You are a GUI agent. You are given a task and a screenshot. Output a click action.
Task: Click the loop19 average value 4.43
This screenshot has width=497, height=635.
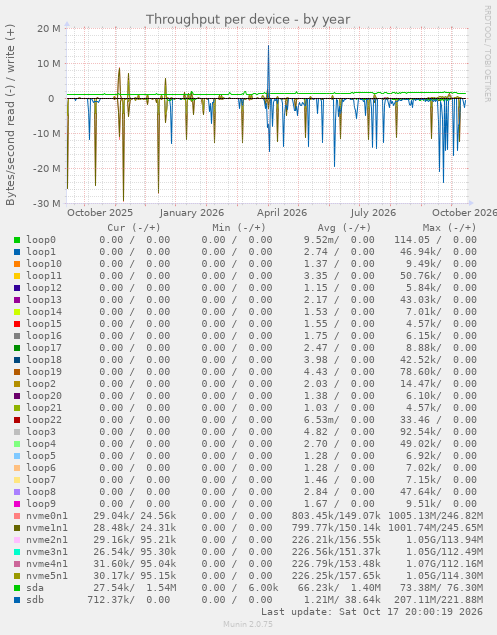[x=316, y=372]
